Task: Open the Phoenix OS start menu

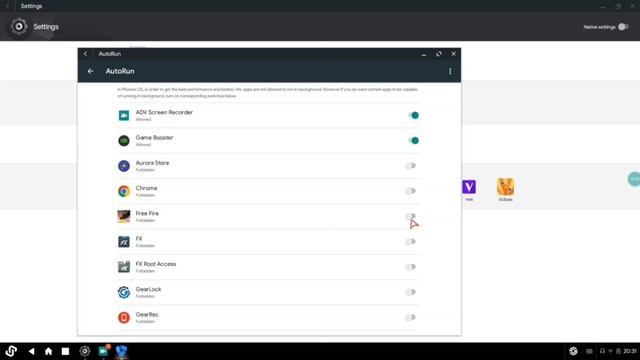Action: click(11, 351)
